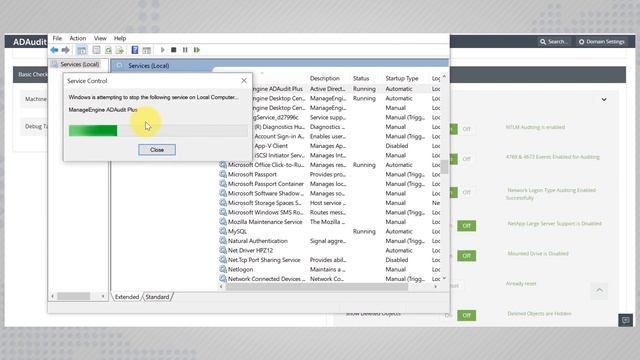640x360 pixels.
Task: Click gear icon of MySQL service
Action: 223,231
